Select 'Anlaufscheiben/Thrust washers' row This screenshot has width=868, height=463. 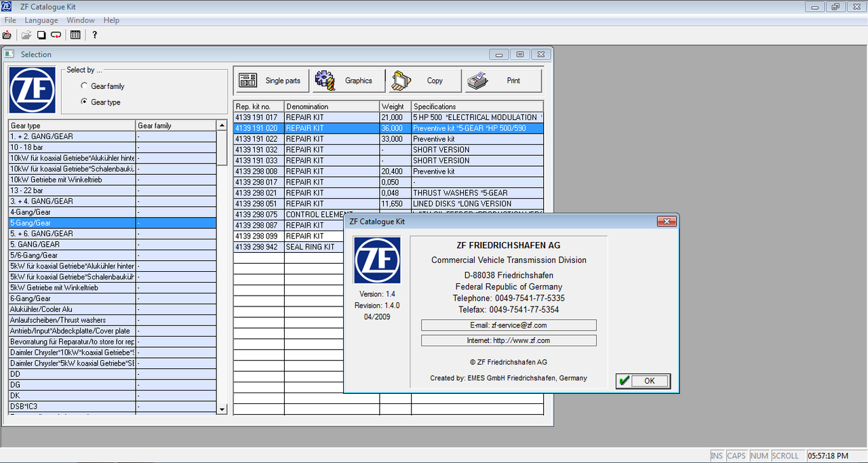tap(113, 321)
